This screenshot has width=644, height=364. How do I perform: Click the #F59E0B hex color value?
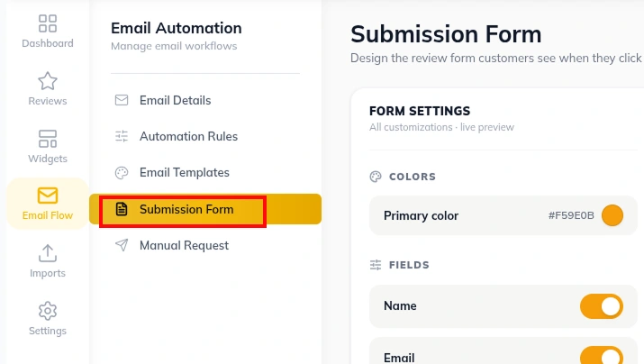click(x=571, y=215)
